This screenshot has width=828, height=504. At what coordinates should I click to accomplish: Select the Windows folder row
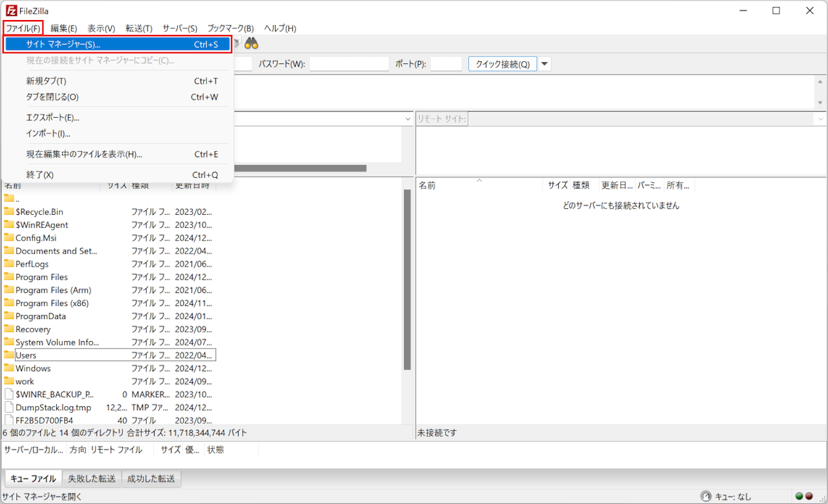click(x=109, y=368)
